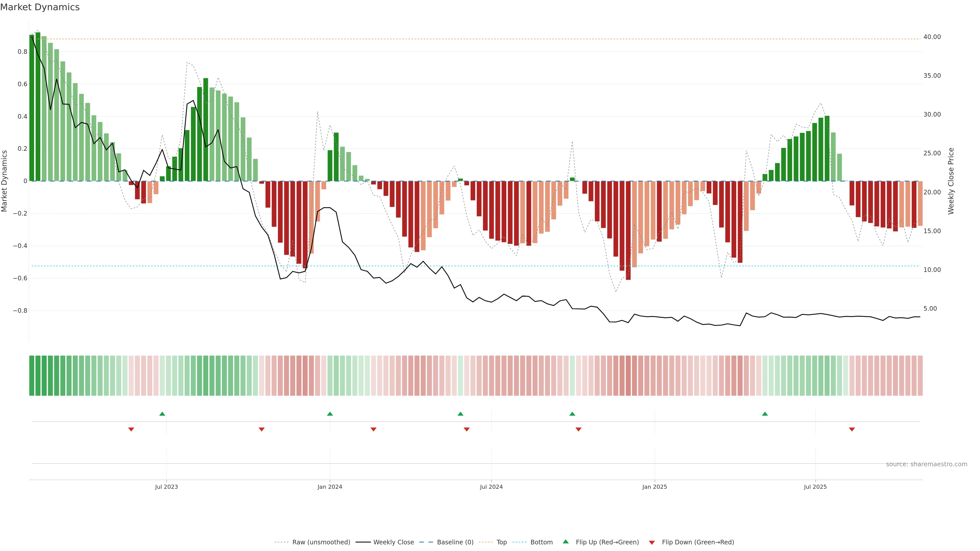Click the last red flip-down marker after Jul 2025
The height and width of the screenshot is (551, 980).
[852, 429]
